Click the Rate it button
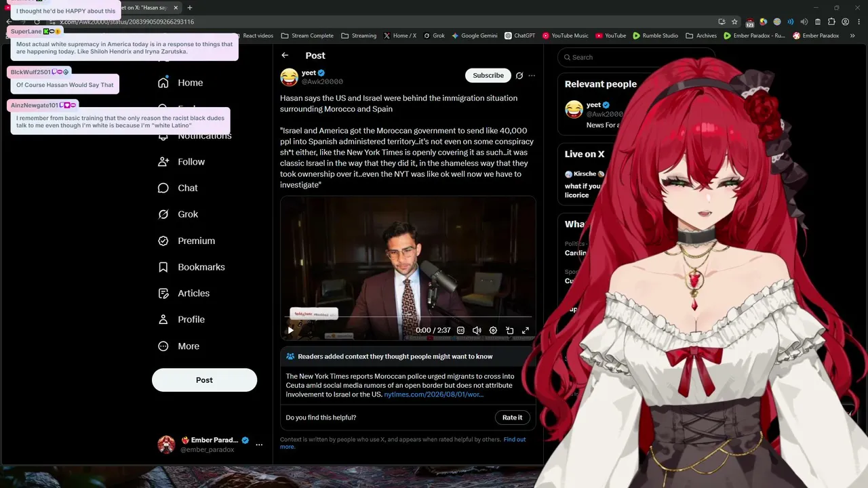The width and height of the screenshot is (868, 488). (x=512, y=418)
